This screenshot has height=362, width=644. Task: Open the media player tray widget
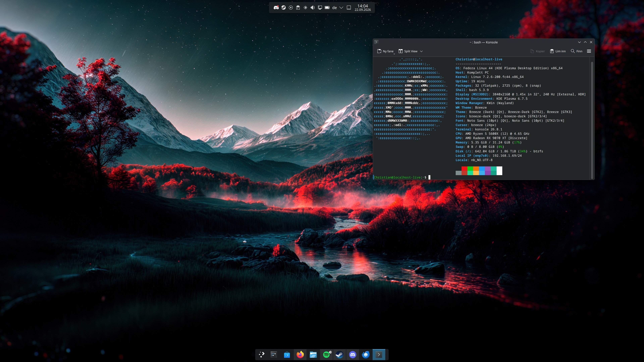tap(291, 8)
